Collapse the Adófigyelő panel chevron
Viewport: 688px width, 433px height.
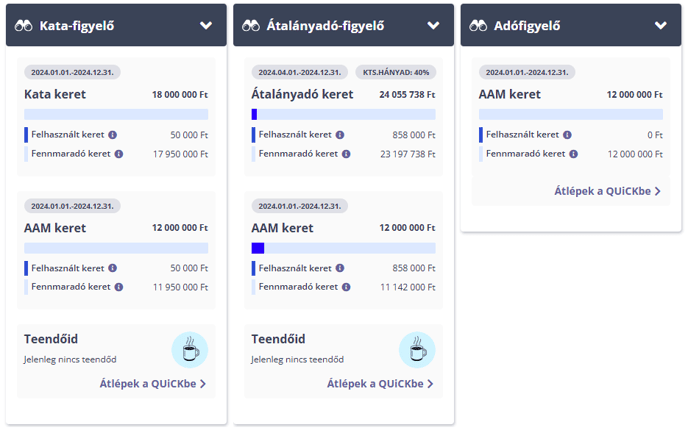(661, 25)
